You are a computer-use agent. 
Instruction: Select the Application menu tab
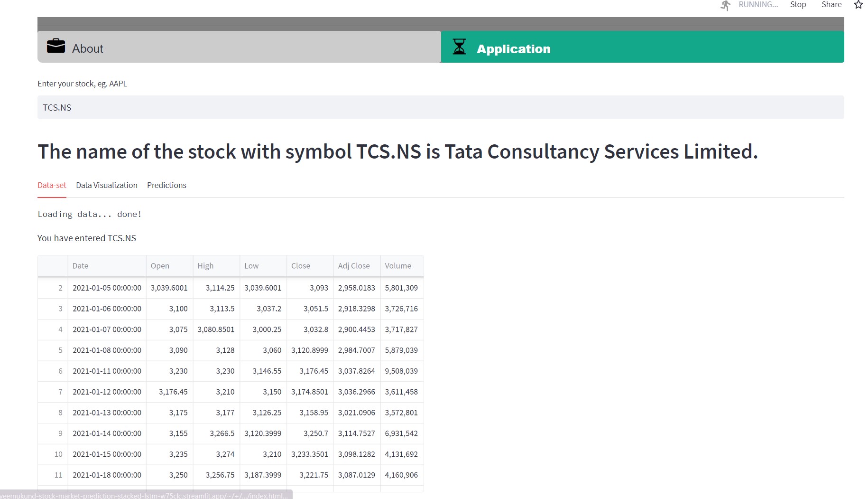[643, 47]
